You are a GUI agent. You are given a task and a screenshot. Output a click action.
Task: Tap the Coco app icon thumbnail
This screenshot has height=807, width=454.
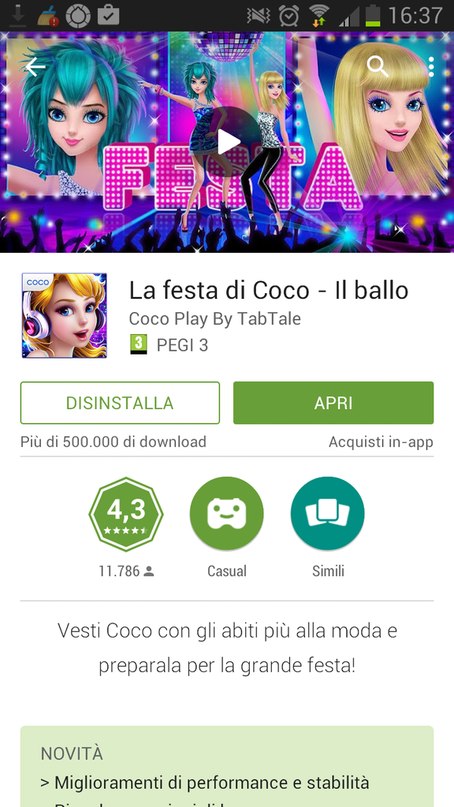64,315
